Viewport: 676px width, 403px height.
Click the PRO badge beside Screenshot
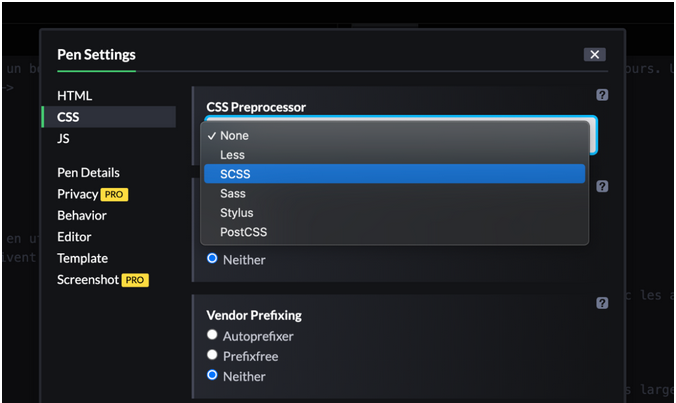pyautogui.click(x=135, y=280)
